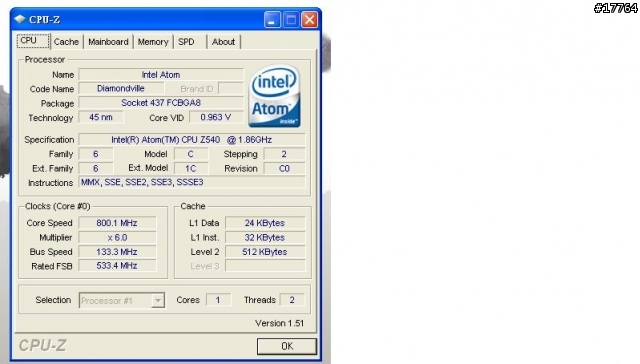640x364 pixels.
Task: Click the Core VID value 0.963 V
Action: tap(216, 118)
